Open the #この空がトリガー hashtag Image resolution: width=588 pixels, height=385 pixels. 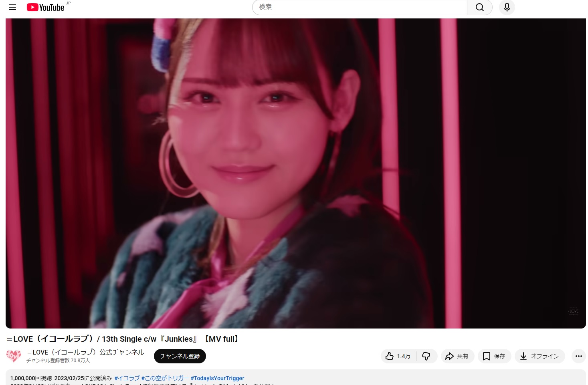[165, 378]
